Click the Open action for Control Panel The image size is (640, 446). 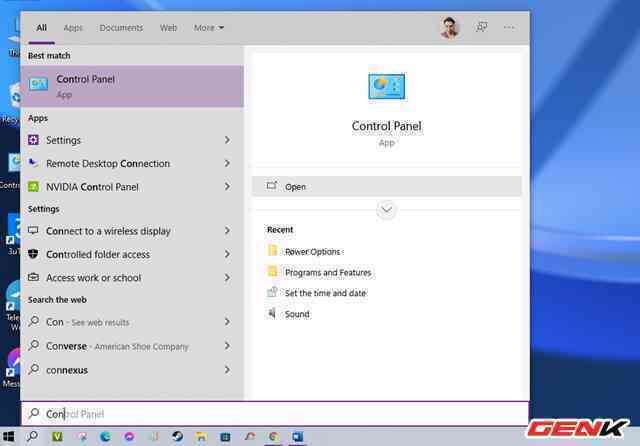click(x=387, y=186)
